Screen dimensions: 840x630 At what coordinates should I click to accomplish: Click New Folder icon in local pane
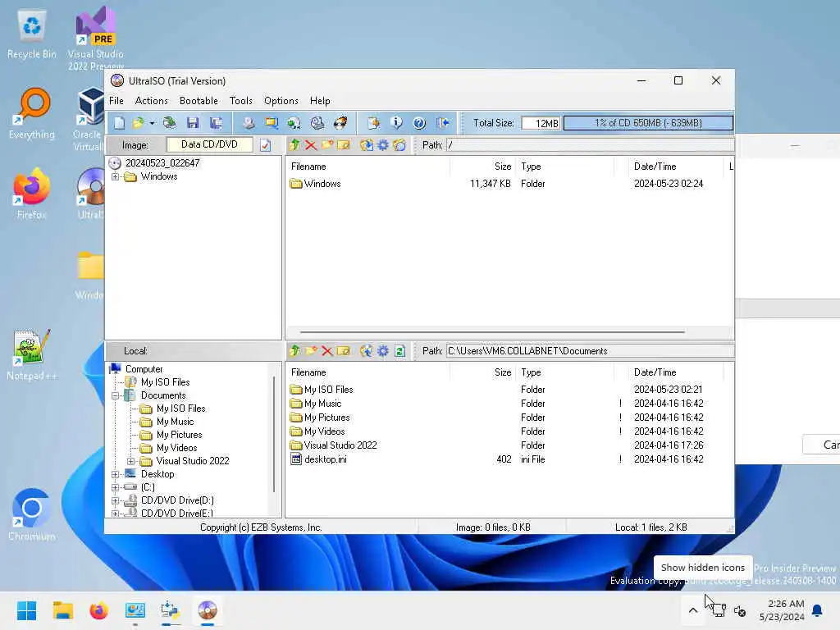click(311, 351)
